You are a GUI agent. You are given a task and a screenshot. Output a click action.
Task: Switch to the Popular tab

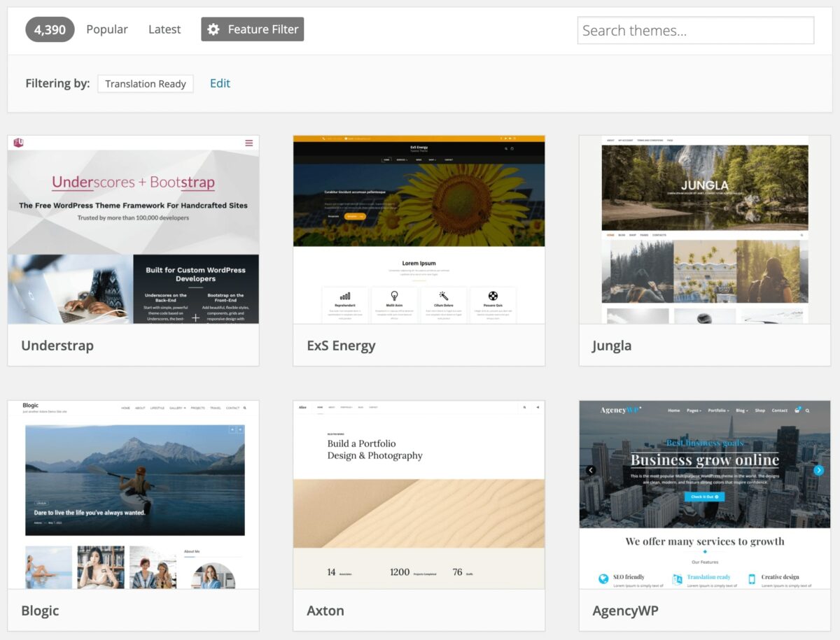(107, 29)
